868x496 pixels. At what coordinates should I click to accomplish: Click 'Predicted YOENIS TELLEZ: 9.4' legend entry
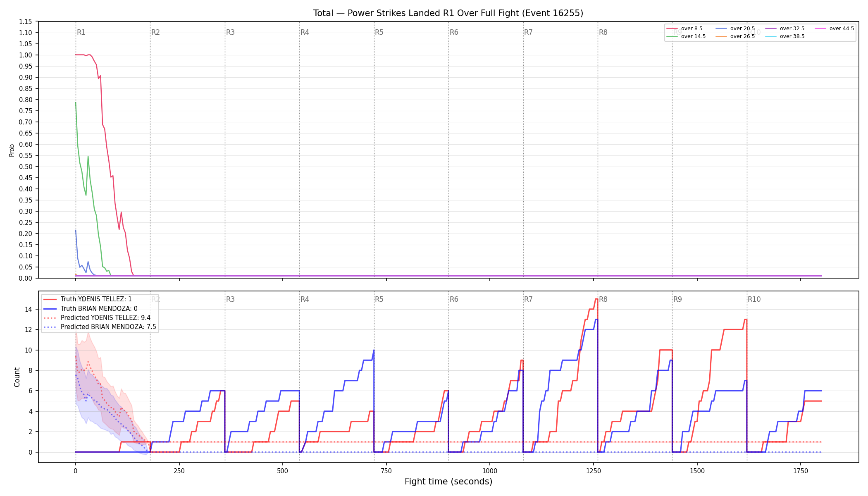(105, 318)
